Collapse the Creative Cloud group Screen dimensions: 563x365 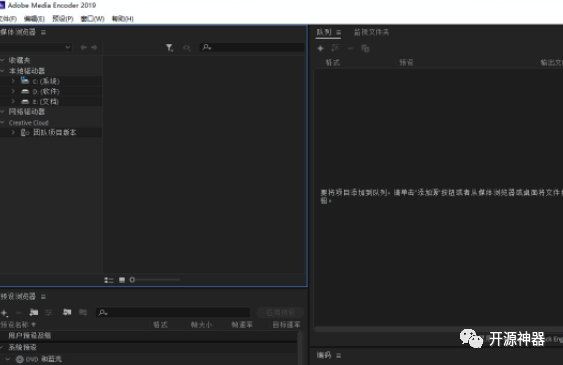[2, 122]
